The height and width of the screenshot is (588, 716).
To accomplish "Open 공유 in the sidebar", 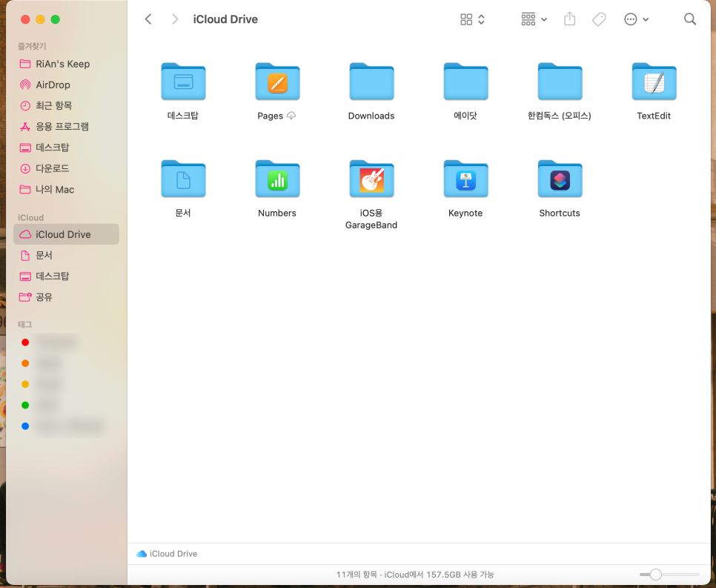I will [x=66, y=297].
